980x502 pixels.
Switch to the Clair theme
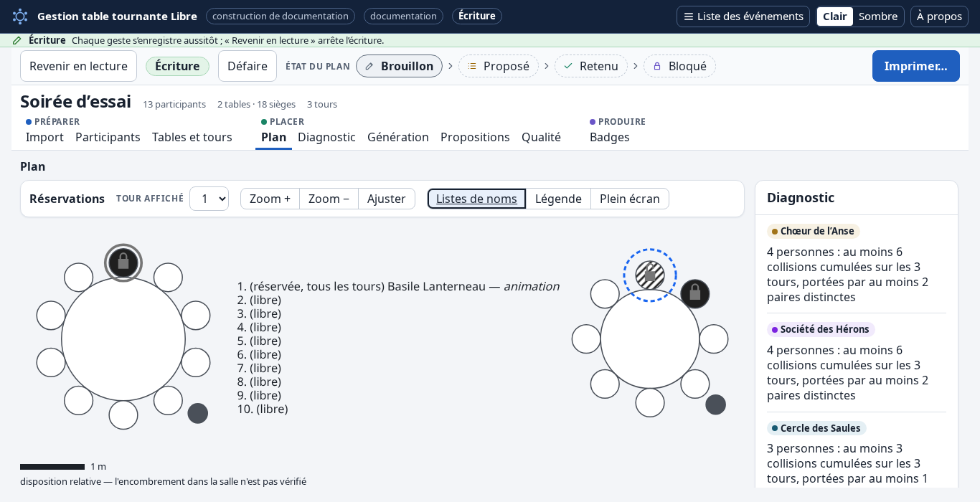(x=835, y=16)
